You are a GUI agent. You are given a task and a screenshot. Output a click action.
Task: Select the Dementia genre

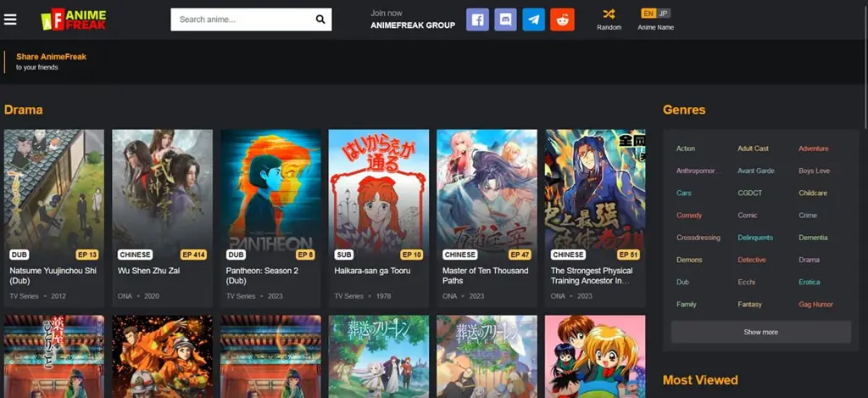pos(813,238)
